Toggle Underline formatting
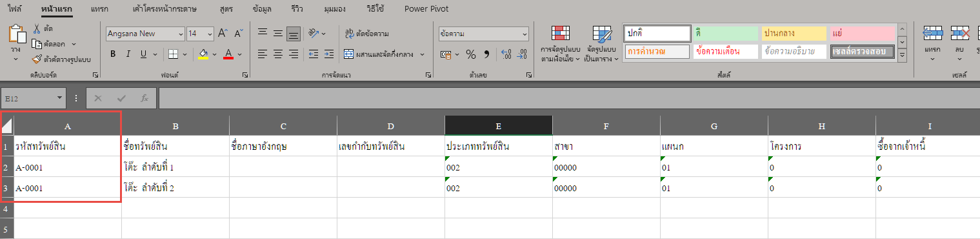980x239 pixels. click(143, 54)
